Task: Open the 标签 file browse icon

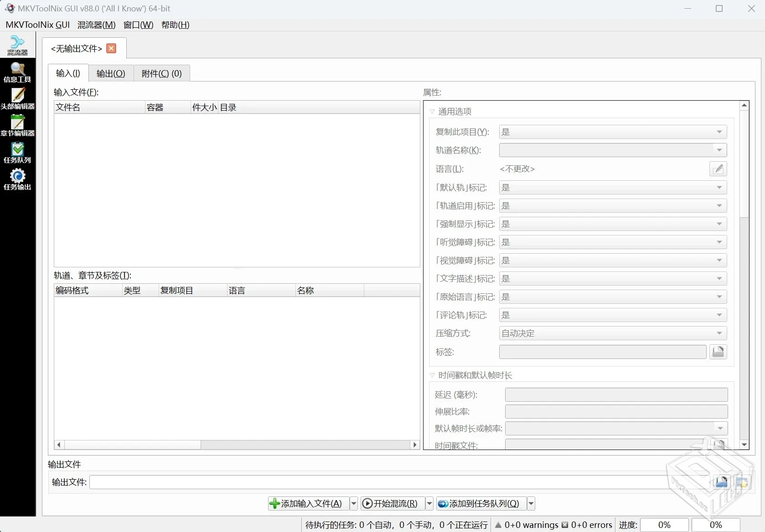Action: (718, 352)
